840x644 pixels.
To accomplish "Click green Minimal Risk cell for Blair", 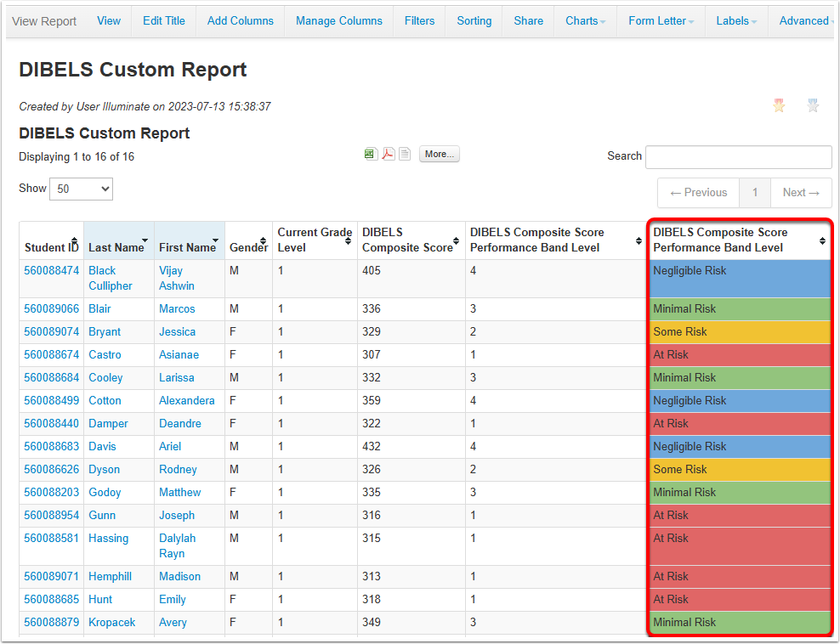I will 740,309.
